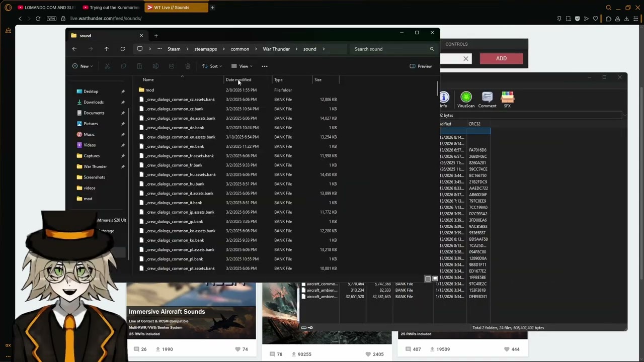Select the 'sound' Explorer tab
Image resolution: width=644 pixels, height=362 pixels.
(107, 36)
